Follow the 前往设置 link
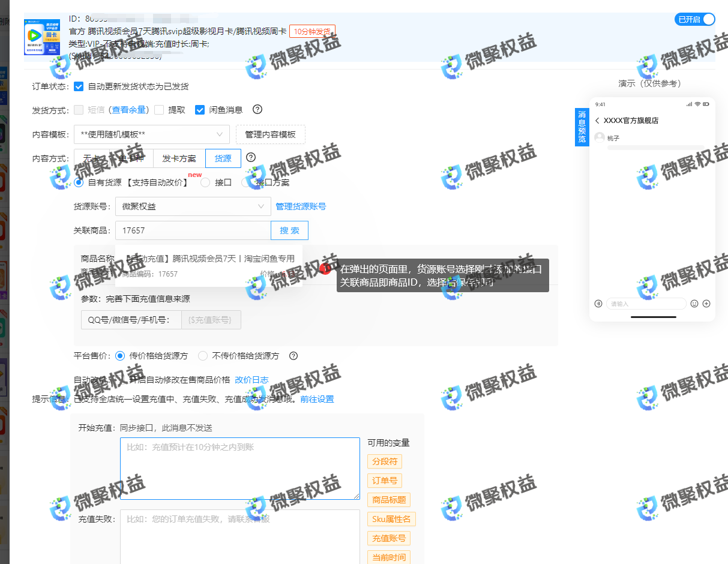This screenshot has height=564, width=728. point(317,399)
